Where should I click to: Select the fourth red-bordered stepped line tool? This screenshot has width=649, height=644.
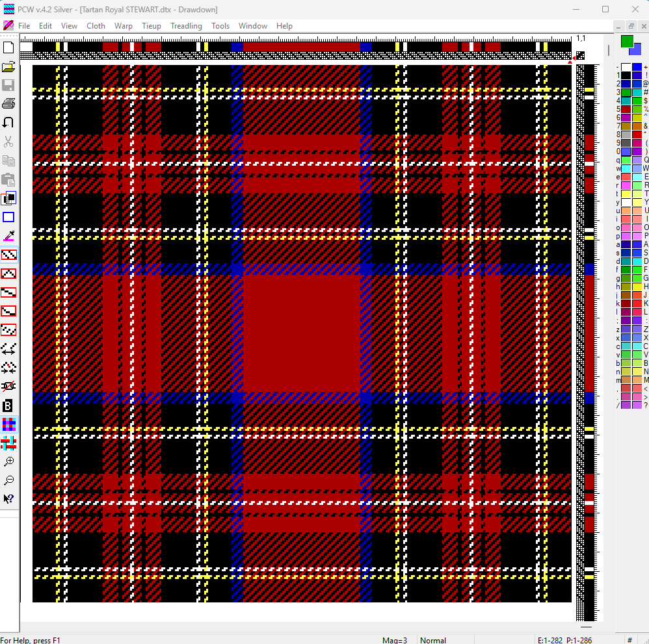[x=8, y=311]
